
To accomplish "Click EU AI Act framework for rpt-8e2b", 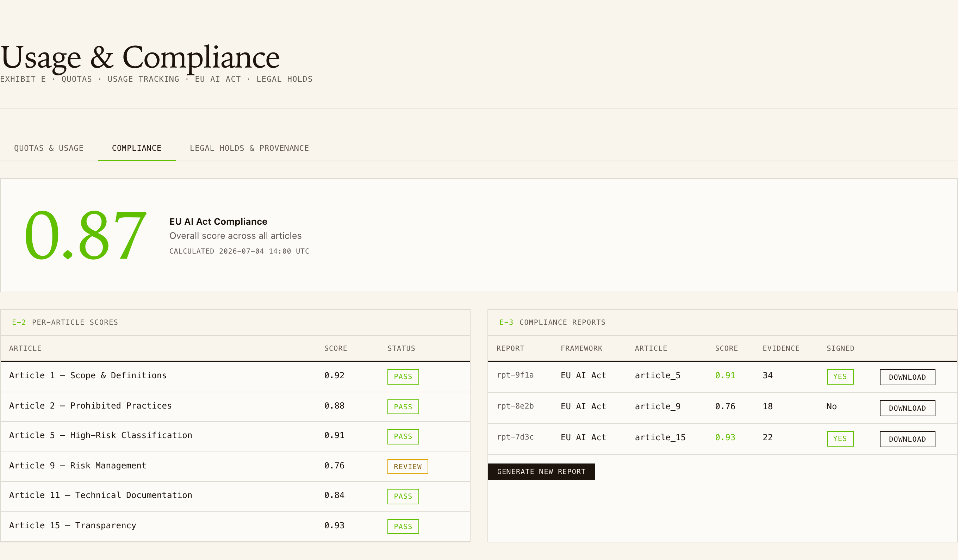I will point(583,406).
